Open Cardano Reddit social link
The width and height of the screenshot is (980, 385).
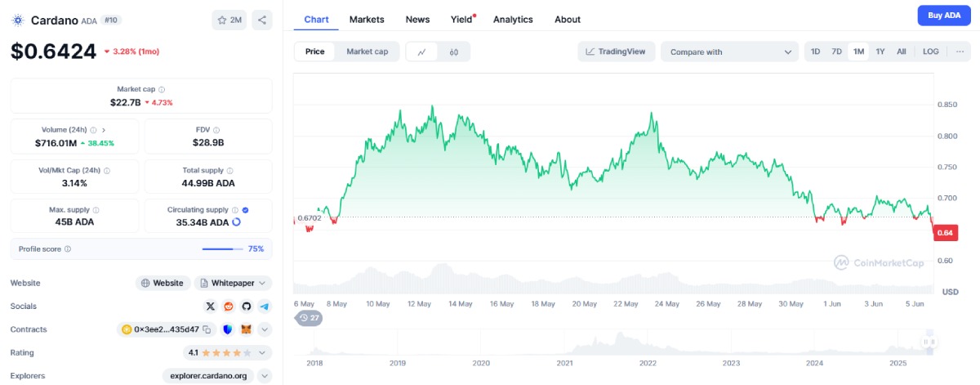[x=229, y=307]
